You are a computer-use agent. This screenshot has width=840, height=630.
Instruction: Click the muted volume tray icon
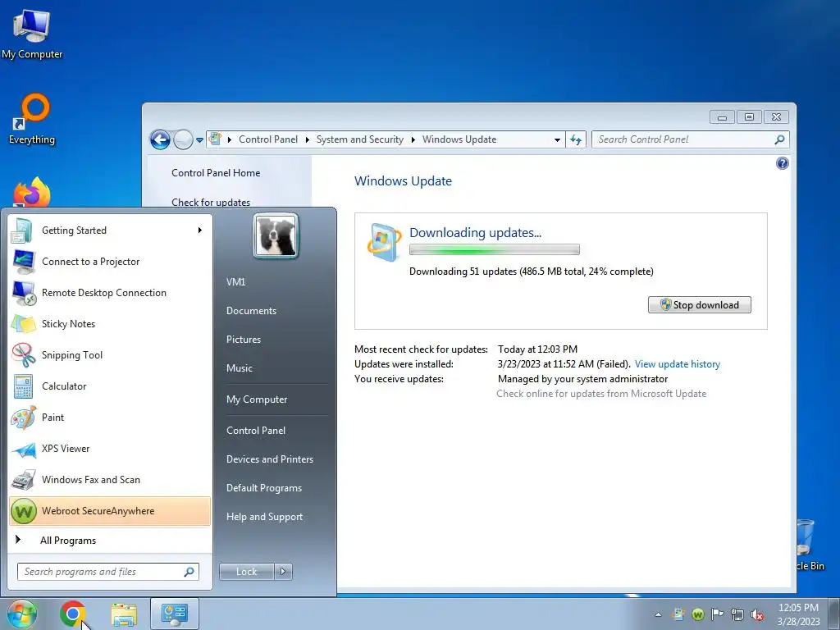pos(757,614)
